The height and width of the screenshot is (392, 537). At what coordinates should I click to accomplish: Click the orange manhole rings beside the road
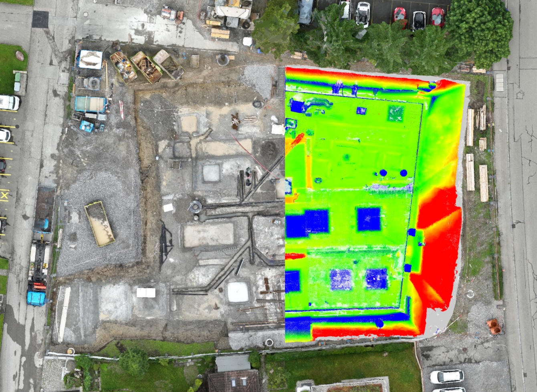click(494, 326)
